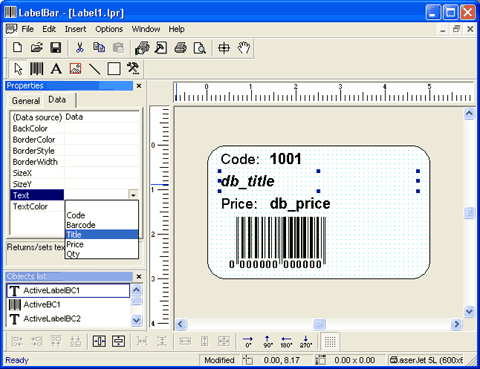Print the label

pyautogui.click(x=180, y=48)
